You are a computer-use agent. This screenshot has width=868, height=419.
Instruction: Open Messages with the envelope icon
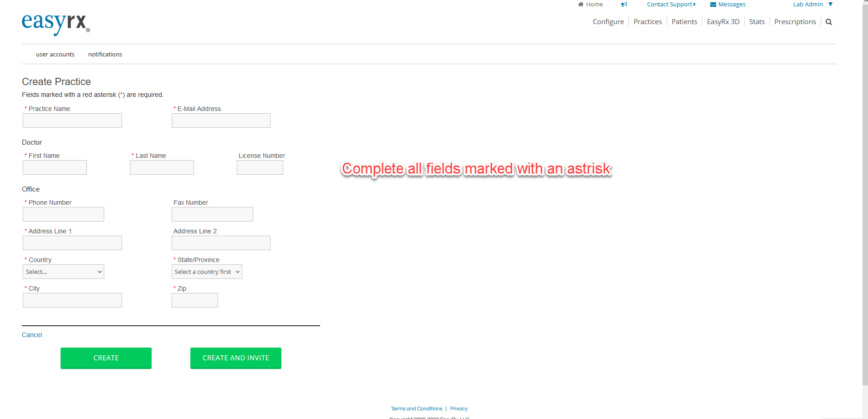727,5
